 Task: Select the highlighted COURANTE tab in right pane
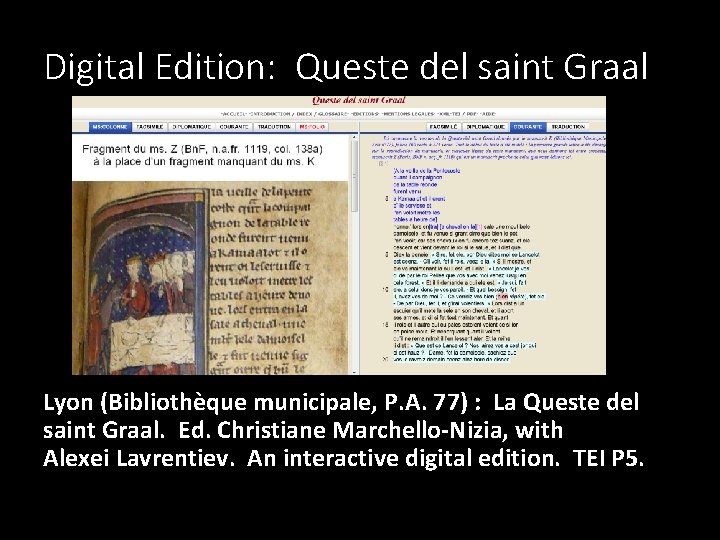pos(528,127)
